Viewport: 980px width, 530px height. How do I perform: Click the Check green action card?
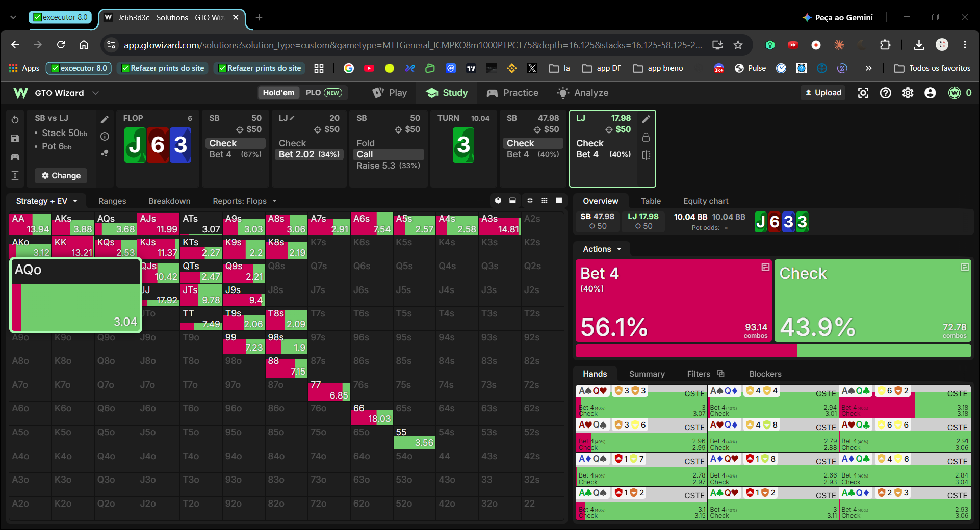(x=873, y=301)
